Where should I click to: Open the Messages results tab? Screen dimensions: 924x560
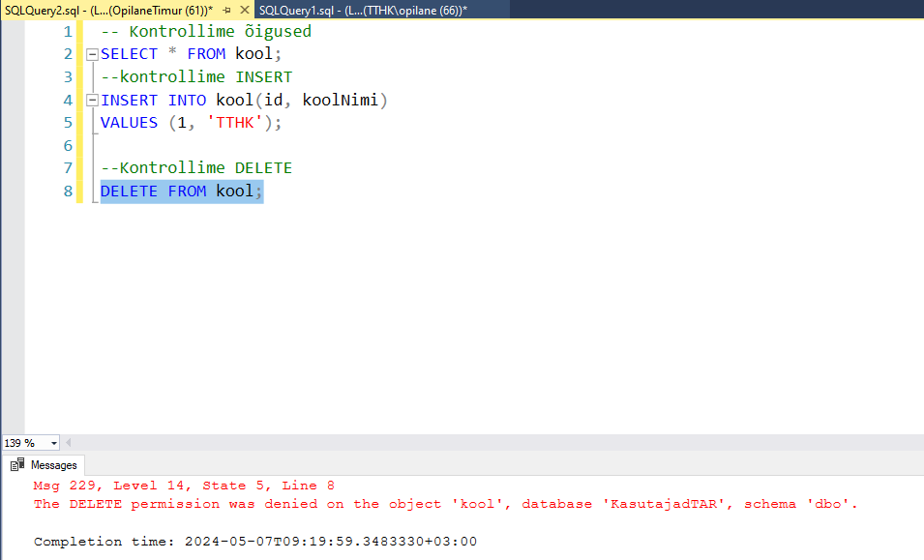(x=53, y=465)
